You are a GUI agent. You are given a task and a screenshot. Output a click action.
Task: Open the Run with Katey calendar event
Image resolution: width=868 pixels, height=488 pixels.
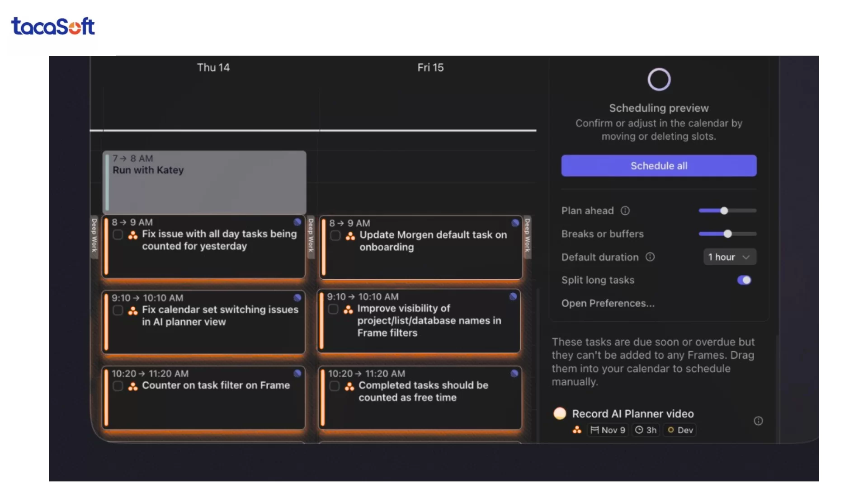point(204,182)
